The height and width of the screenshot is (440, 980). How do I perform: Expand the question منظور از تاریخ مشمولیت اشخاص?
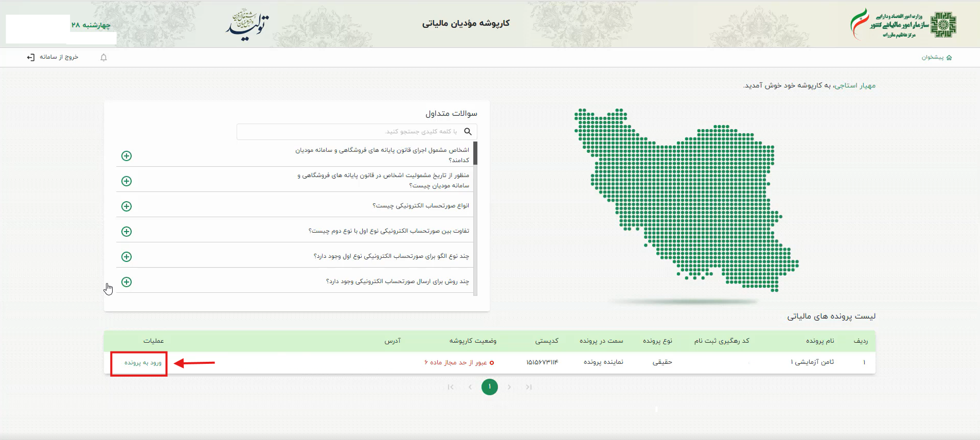point(127,181)
